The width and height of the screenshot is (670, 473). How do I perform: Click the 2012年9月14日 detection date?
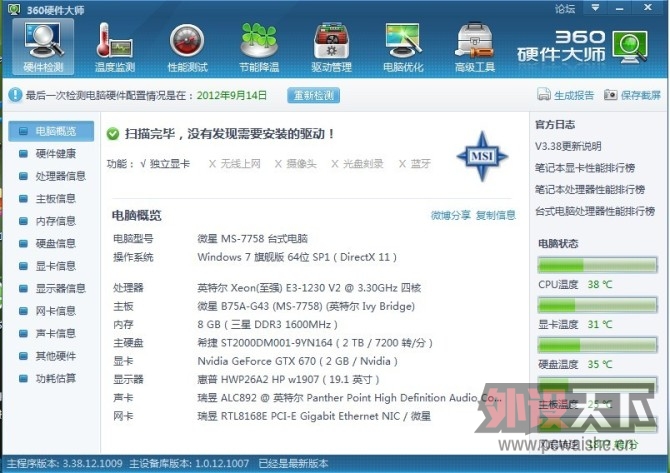(x=232, y=95)
